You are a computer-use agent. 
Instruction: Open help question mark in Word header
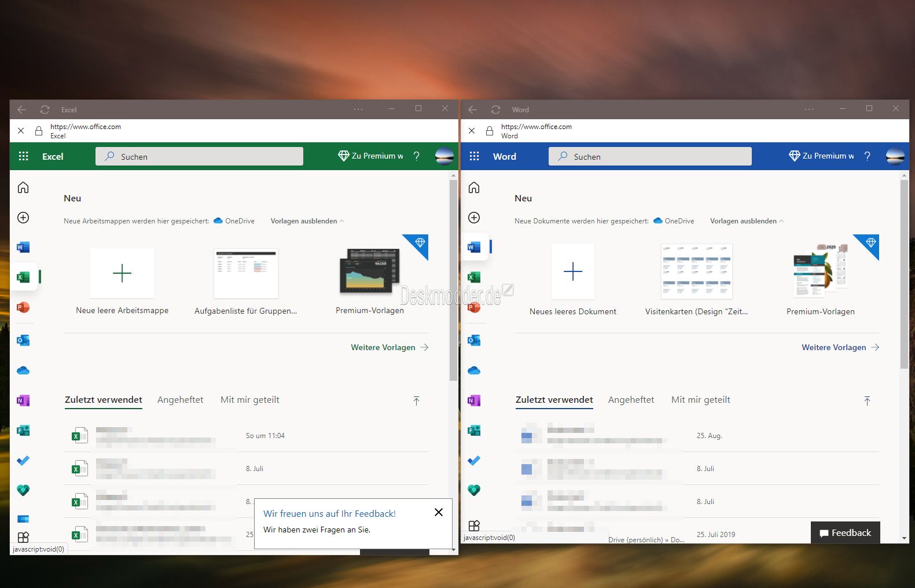(867, 156)
